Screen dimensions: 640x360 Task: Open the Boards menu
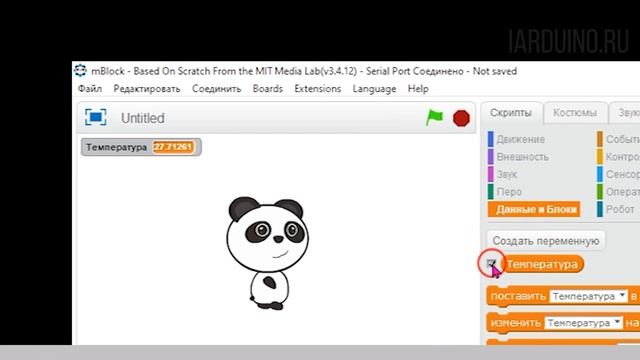(268, 89)
